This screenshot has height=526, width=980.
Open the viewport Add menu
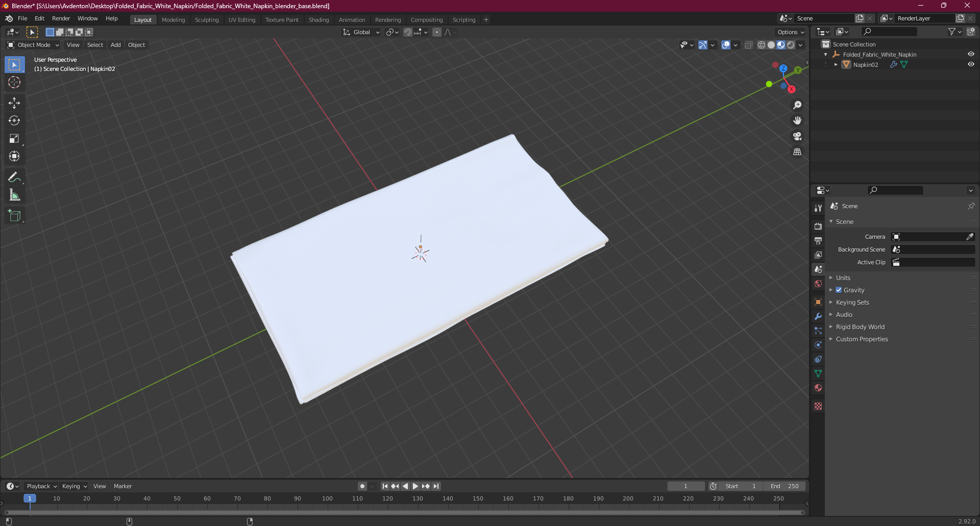116,45
